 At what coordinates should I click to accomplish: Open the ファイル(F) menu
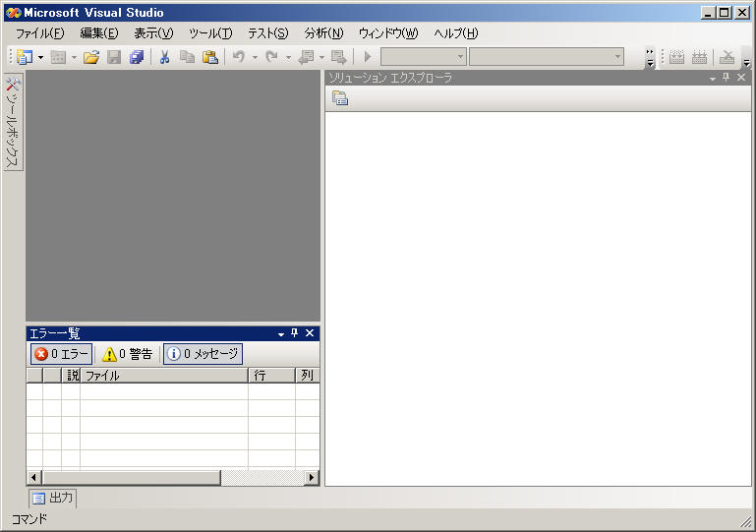(x=39, y=33)
